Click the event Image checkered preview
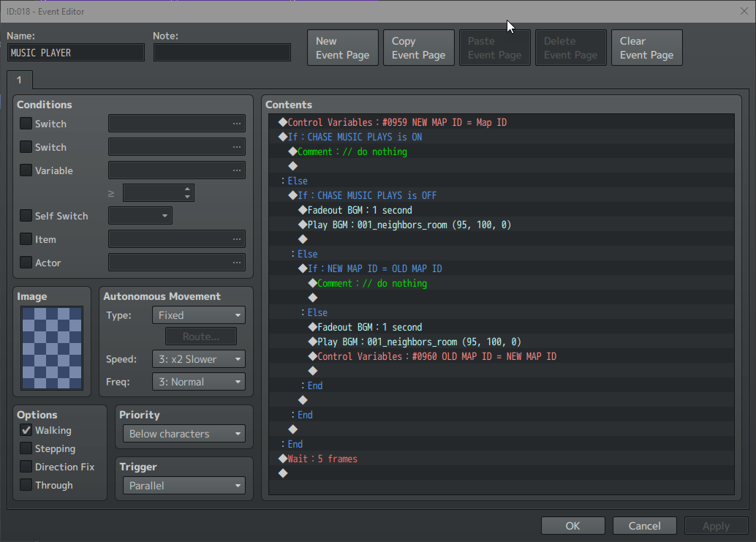This screenshot has height=542, width=756. point(52,348)
